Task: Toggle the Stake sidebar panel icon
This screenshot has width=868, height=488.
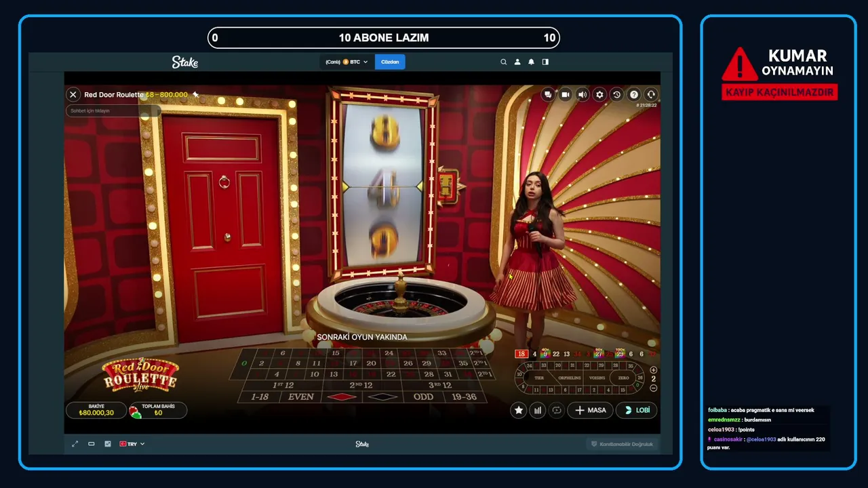Action: (545, 62)
